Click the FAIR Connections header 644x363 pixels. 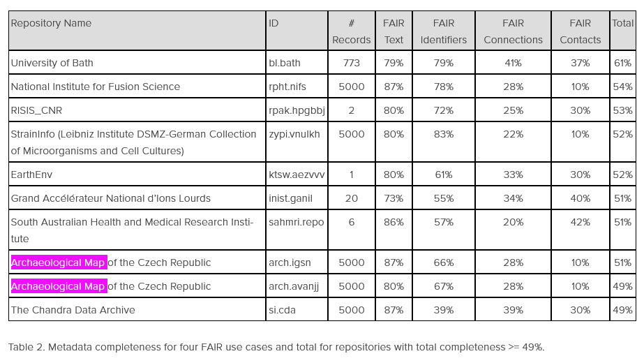click(x=513, y=31)
